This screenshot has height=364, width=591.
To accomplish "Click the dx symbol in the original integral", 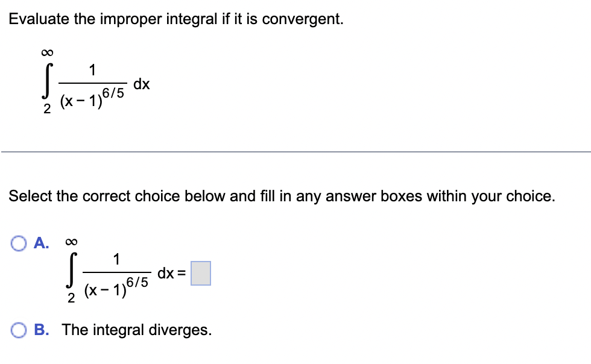I will 141,84.
